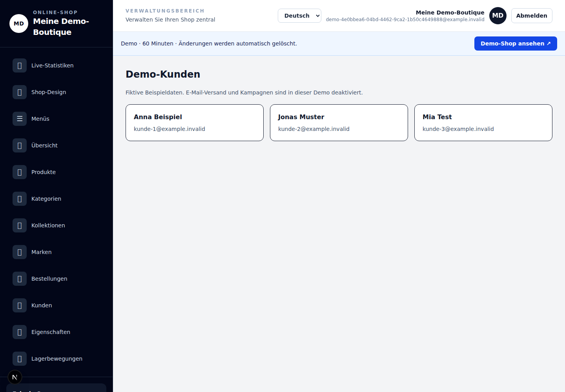Select the Mia Test customer name
This screenshot has width=565, height=392.
pyautogui.click(x=437, y=117)
